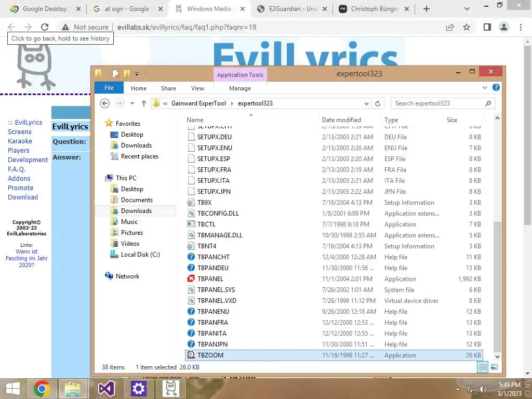Click the browser address bar URL
Viewport: 532px width, 399px height.
(x=187, y=27)
